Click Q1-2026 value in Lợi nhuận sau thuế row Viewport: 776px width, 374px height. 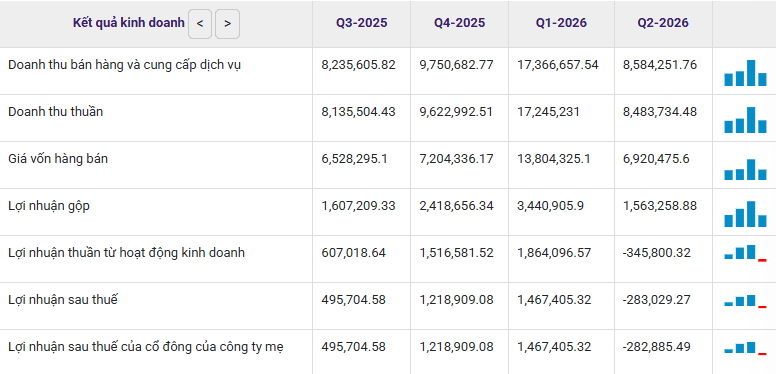(x=554, y=300)
